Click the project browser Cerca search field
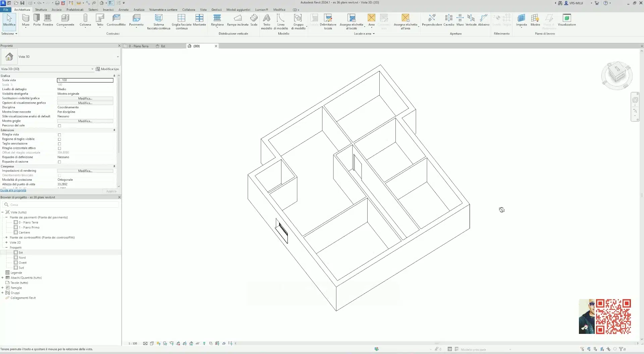Viewport: 644px width, 354px height. (x=61, y=204)
